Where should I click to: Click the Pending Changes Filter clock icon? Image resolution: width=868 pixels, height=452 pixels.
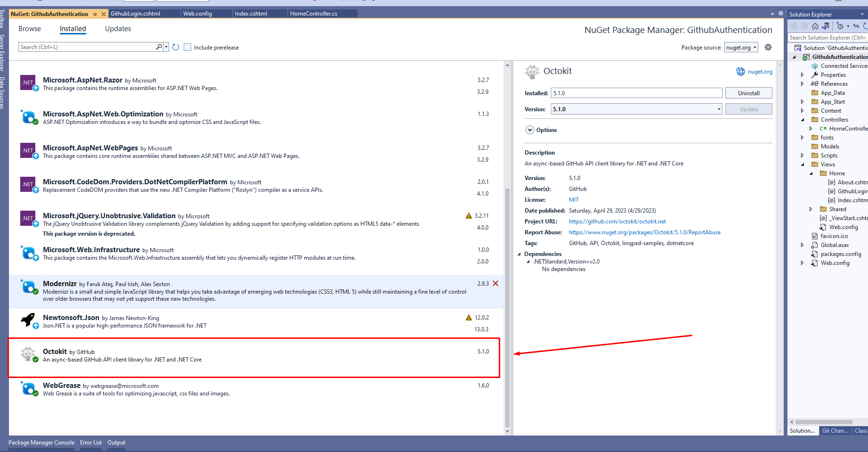(x=840, y=26)
